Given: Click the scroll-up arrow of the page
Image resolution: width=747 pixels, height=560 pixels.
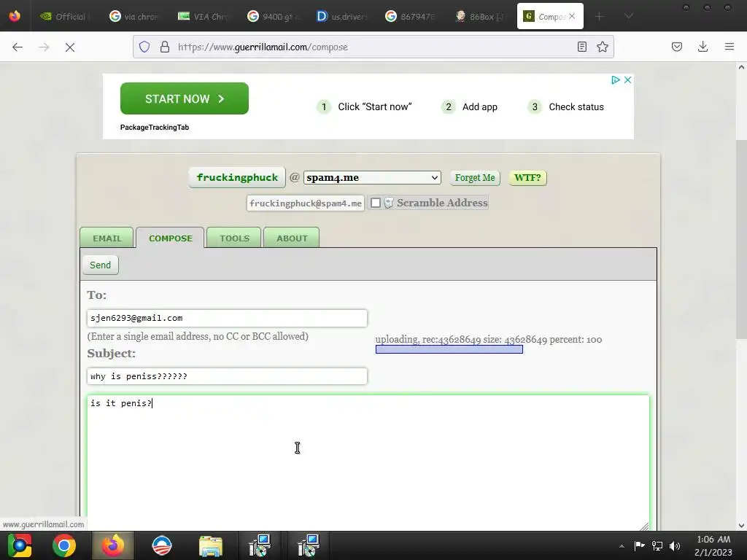Looking at the screenshot, I should coord(741,67).
